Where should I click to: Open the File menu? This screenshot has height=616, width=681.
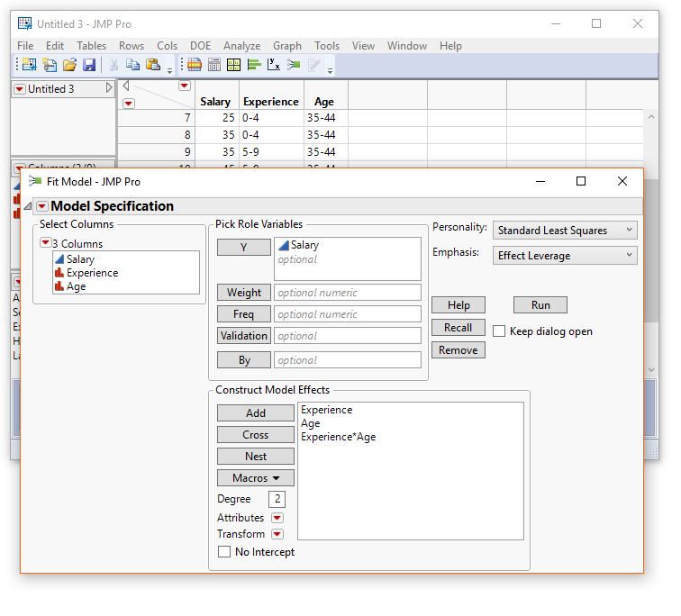pyautogui.click(x=25, y=46)
